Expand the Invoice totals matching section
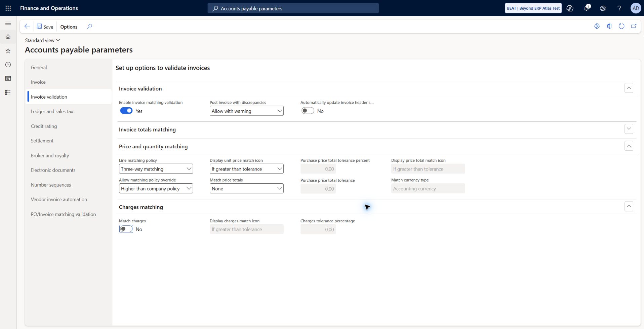Screen dimensions: 644x329 coord(629,129)
